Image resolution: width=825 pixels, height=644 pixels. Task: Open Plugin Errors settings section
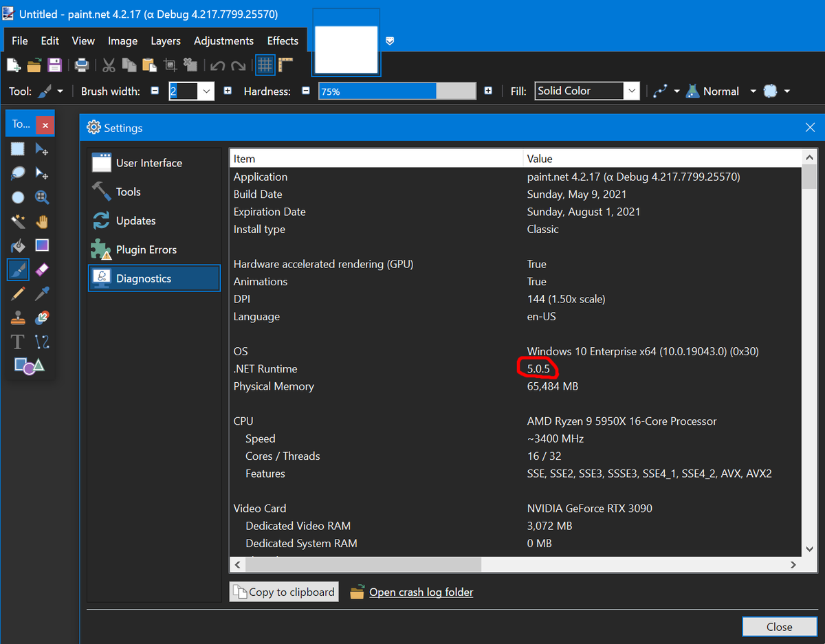pos(154,249)
